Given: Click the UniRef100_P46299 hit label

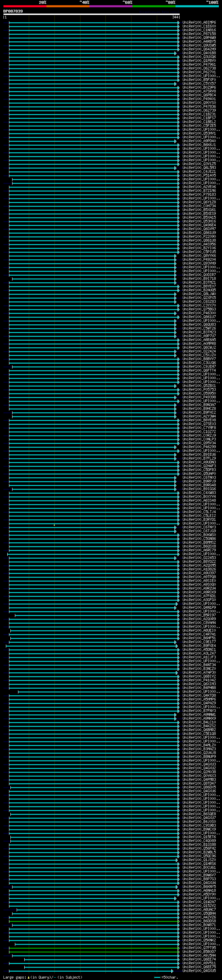Looking at the screenshot, I should coord(199,447).
